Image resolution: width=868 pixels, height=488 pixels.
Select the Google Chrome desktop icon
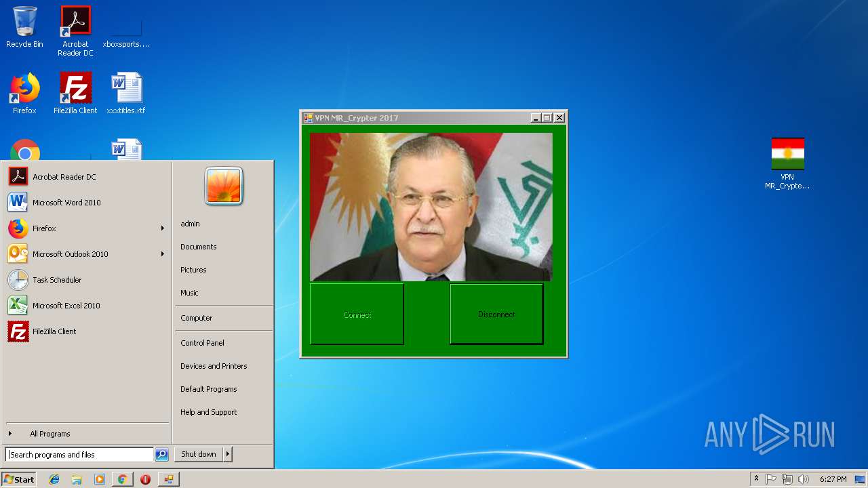[x=25, y=150]
